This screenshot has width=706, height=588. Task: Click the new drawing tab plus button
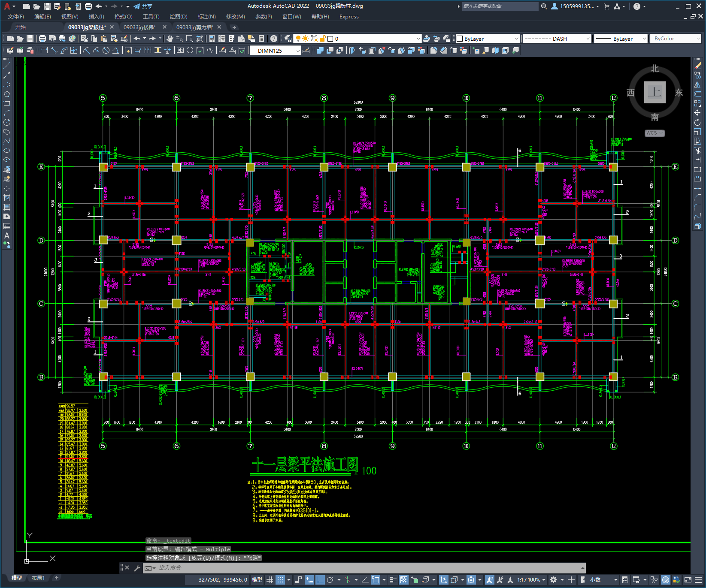point(234,27)
